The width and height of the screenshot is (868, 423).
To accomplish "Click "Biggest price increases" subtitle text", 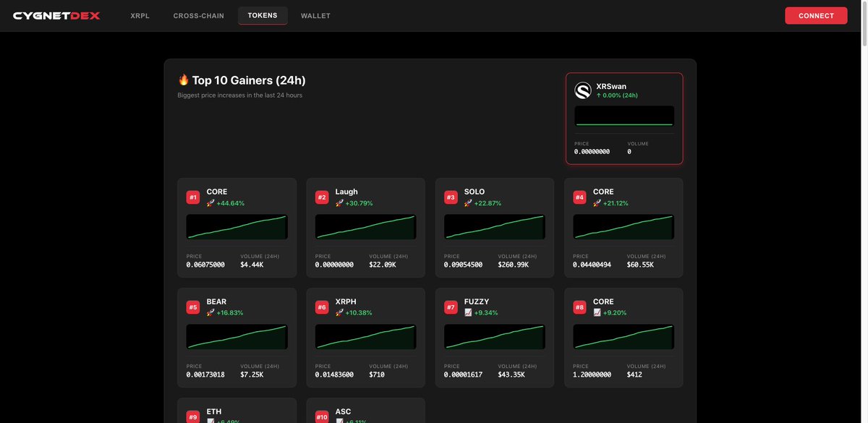I will pos(240,95).
